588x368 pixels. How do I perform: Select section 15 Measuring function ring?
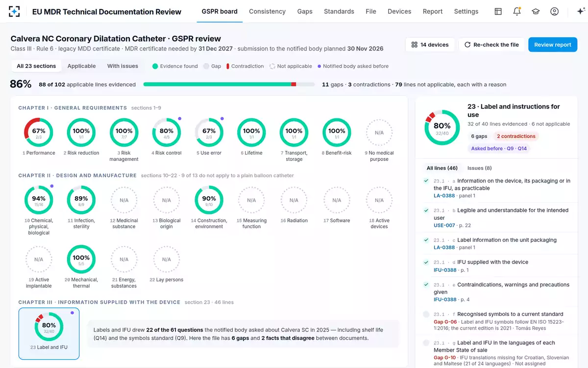(251, 200)
